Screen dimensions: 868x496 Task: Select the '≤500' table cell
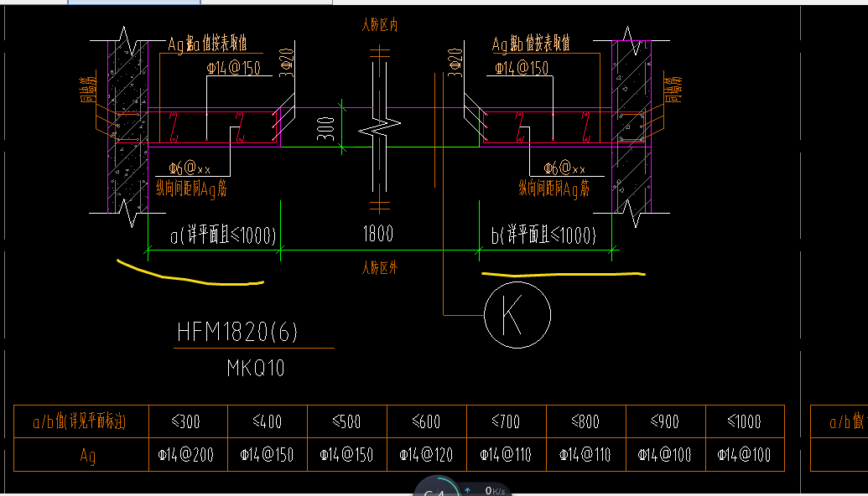347,422
